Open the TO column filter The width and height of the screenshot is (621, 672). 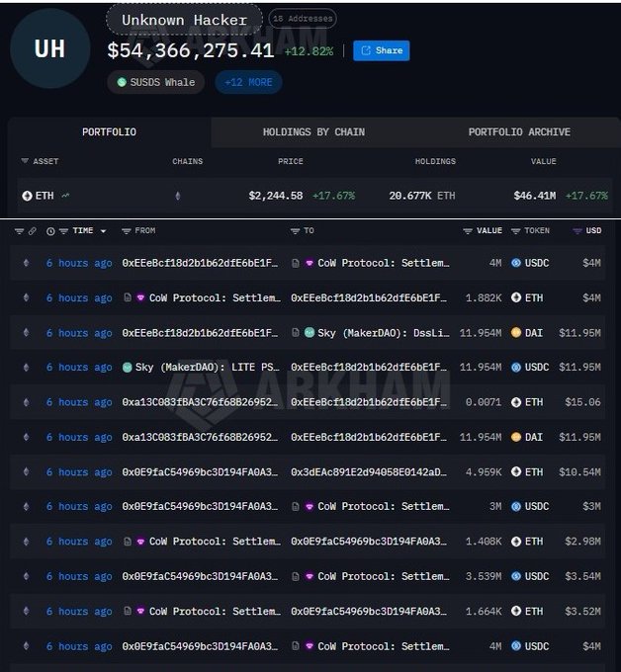point(295,231)
